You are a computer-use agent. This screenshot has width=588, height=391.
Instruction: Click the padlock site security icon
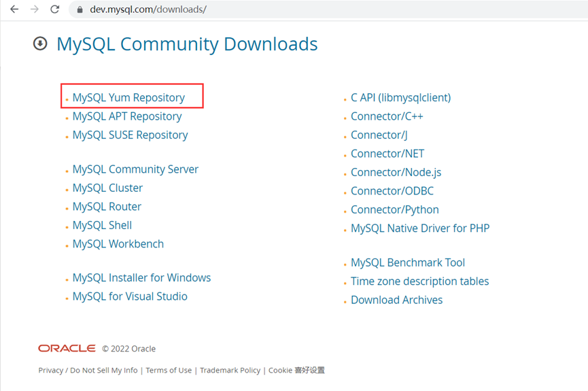(x=80, y=10)
